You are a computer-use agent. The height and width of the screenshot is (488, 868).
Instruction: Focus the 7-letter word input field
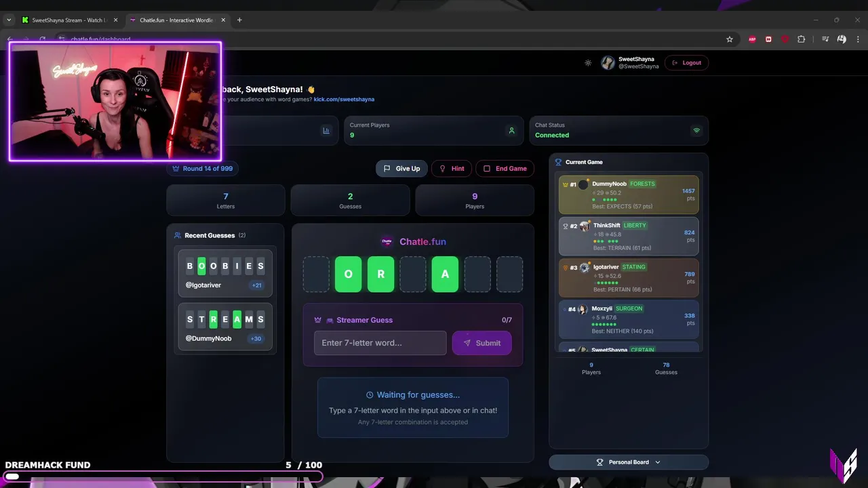point(380,343)
